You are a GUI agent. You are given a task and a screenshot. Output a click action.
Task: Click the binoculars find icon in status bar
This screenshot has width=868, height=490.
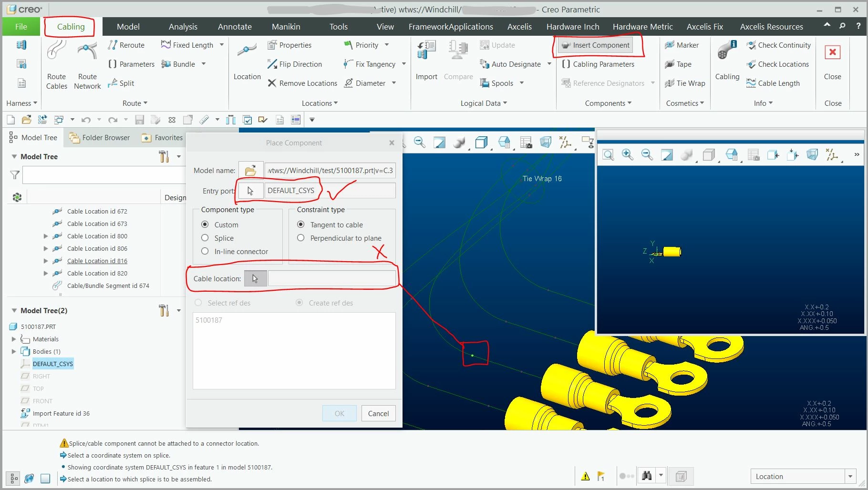(x=647, y=476)
